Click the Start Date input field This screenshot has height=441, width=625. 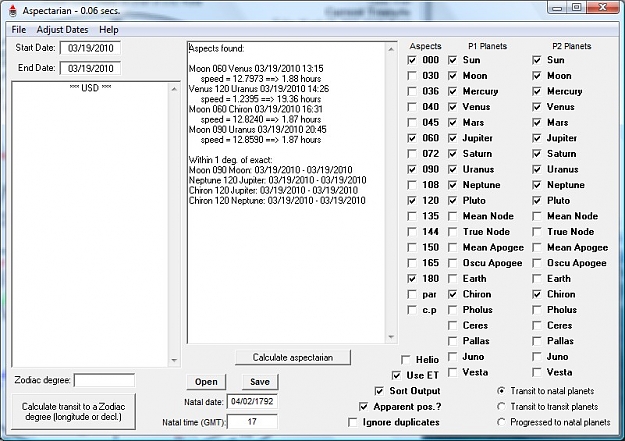click(90, 48)
